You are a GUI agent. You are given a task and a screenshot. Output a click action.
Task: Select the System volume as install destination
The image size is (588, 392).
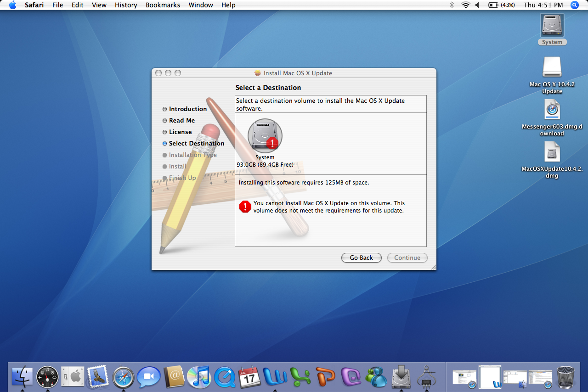[265, 136]
